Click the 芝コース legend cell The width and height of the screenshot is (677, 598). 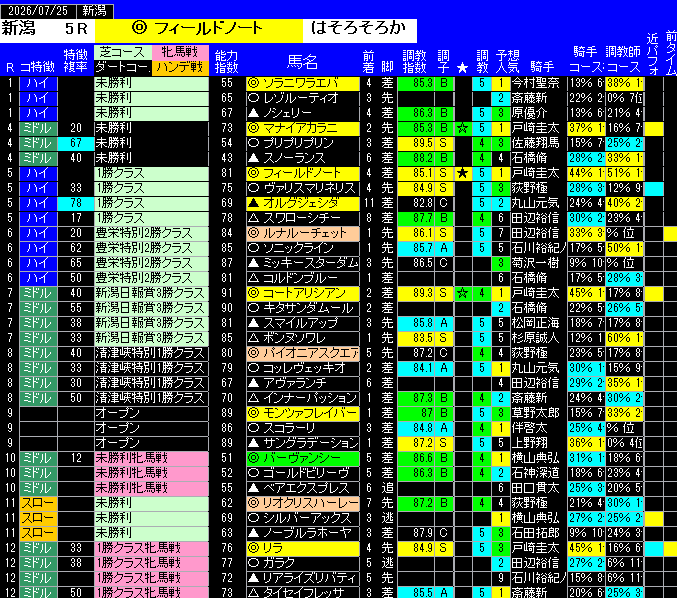[x=123, y=52]
